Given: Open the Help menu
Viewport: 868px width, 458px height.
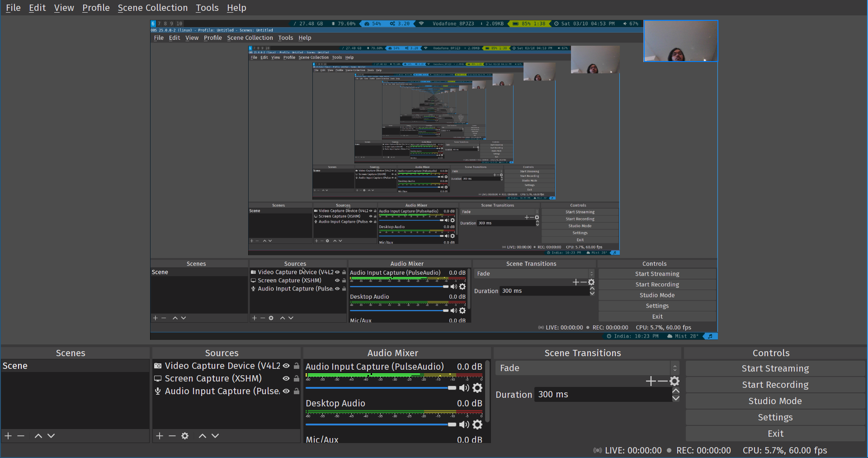Looking at the screenshot, I should coord(236,8).
